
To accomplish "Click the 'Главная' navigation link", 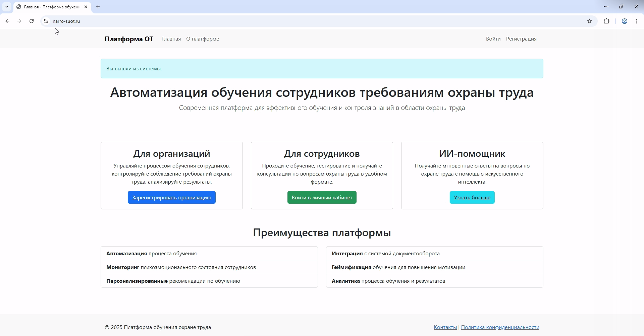I will (x=171, y=39).
